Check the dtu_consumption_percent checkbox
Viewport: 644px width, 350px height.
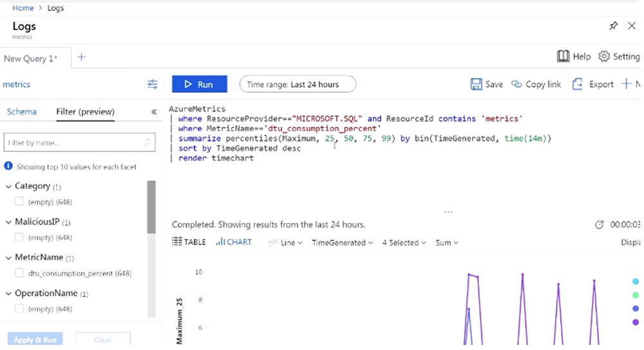coord(19,273)
